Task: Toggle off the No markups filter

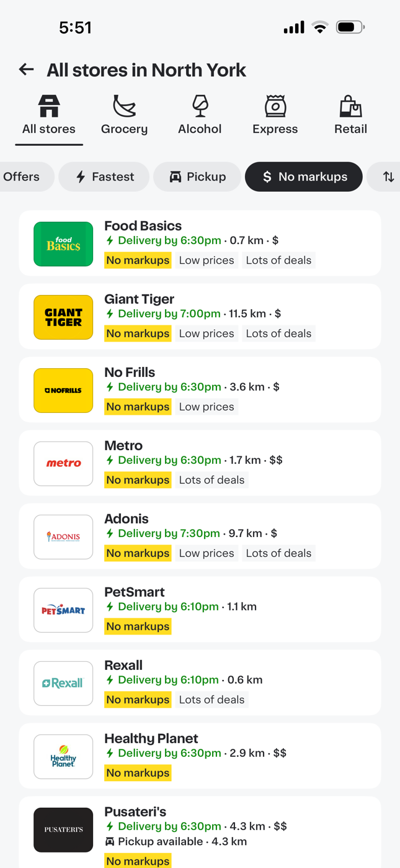Action: click(x=303, y=176)
